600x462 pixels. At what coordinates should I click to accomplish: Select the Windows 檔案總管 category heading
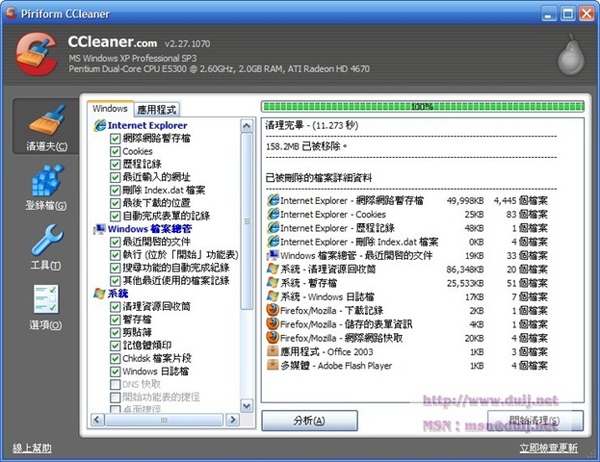pyautogui.click(x=150, y=229)
